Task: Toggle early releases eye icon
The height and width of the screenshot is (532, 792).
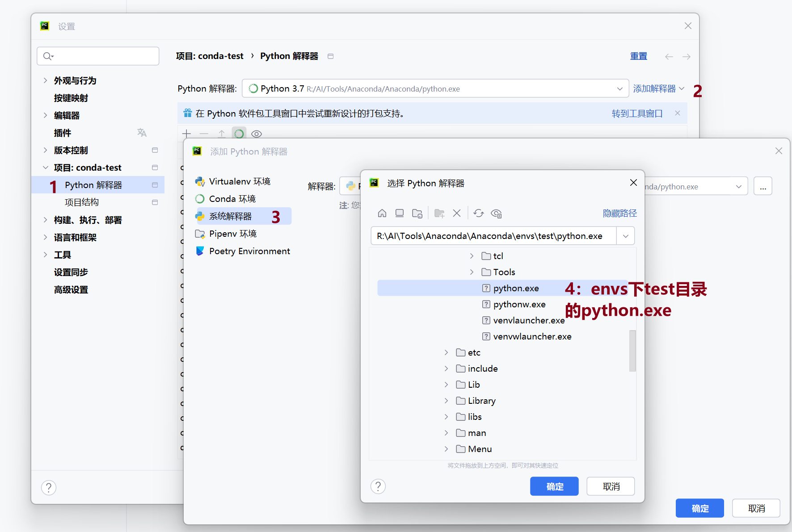Action: point(257,134)
